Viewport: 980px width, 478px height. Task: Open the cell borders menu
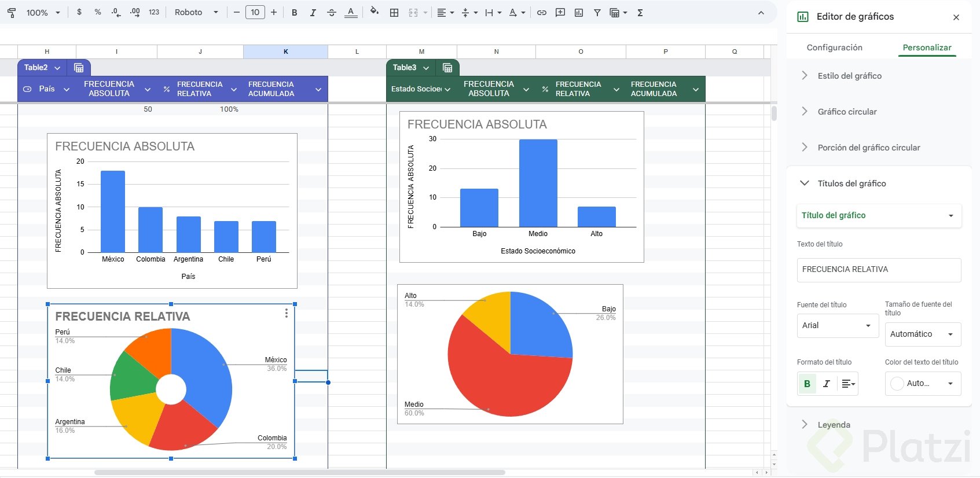(x=394, y=12)
